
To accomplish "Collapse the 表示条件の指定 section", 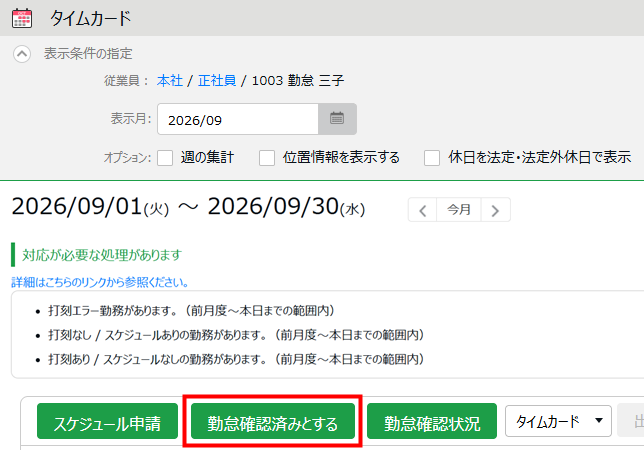I will (22, 54).
